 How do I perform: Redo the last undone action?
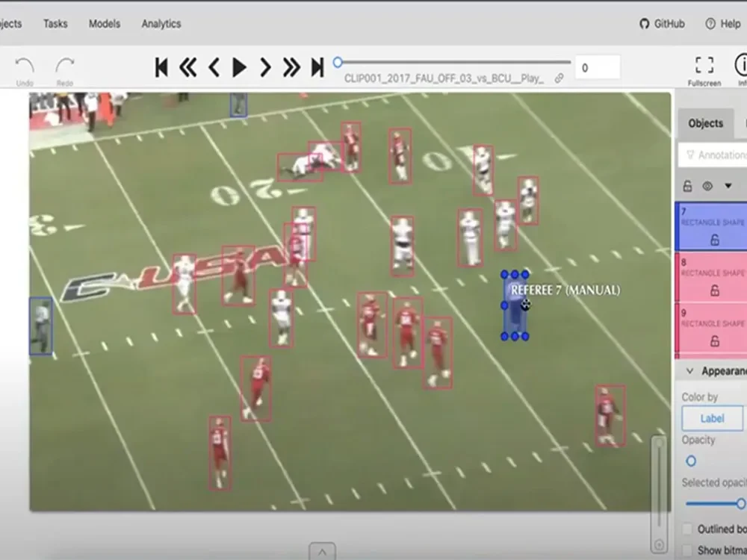point(65,72)
